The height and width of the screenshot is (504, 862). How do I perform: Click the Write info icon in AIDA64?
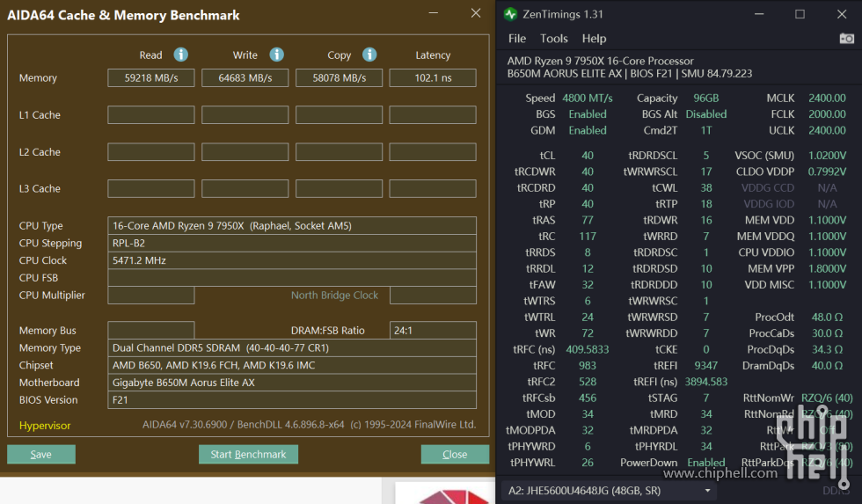[276, 55]
